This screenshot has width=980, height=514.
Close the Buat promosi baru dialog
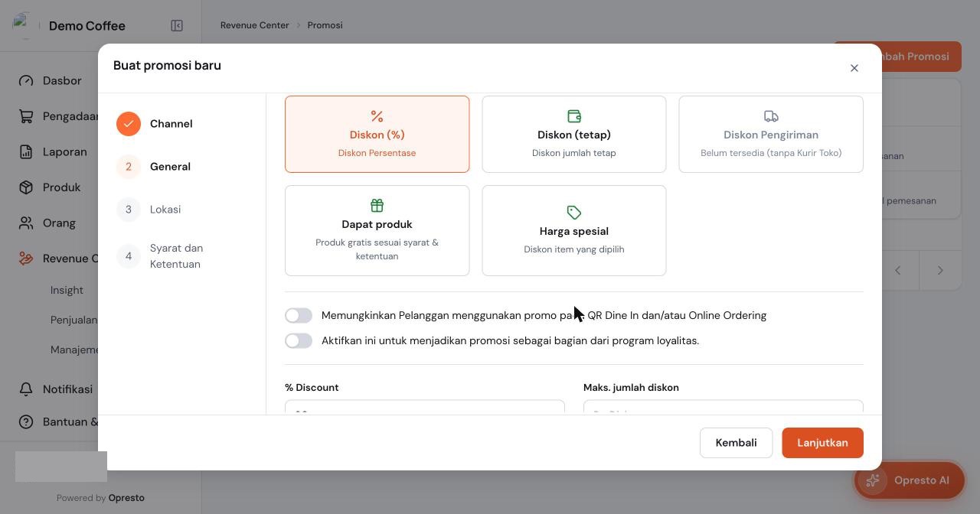[x=854, y=68]
